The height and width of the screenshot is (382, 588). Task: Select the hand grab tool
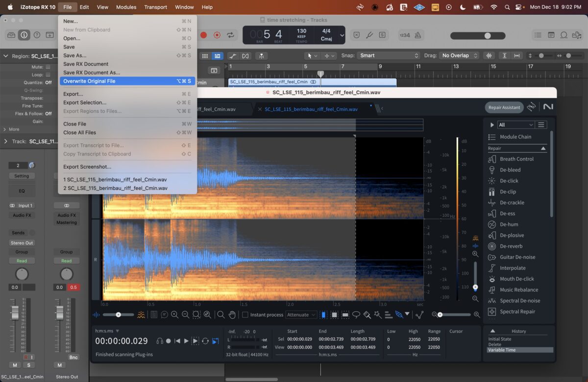click(232, 314)
